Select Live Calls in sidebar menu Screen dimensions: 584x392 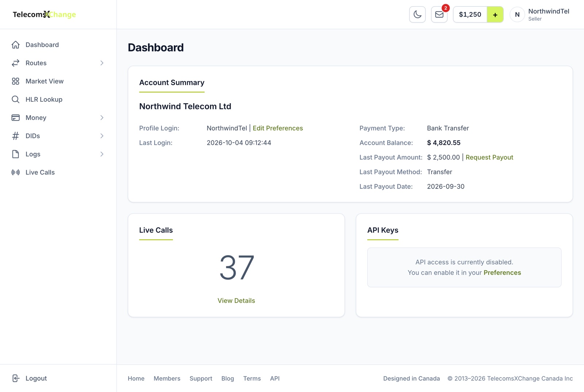(58, 172)
